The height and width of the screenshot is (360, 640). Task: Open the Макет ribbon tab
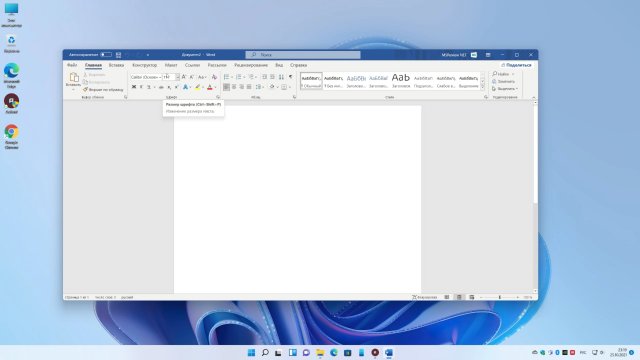(x=171, y=65)
